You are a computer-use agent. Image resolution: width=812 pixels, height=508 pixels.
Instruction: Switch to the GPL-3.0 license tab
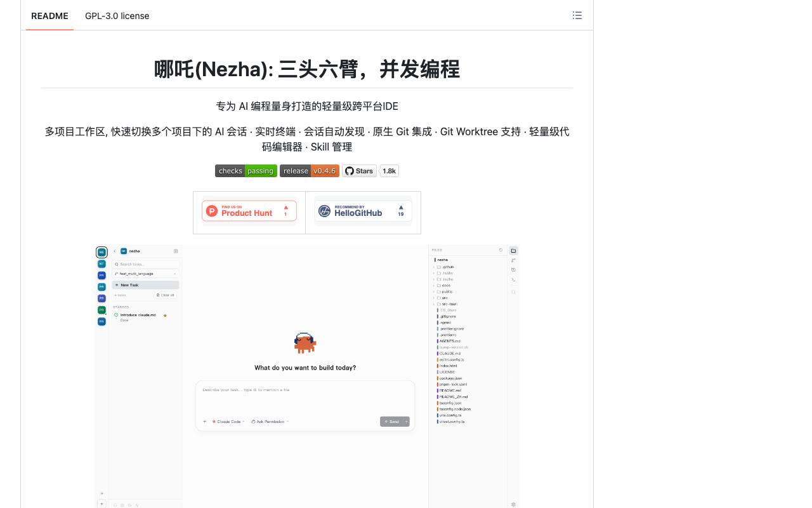(117, 16)
